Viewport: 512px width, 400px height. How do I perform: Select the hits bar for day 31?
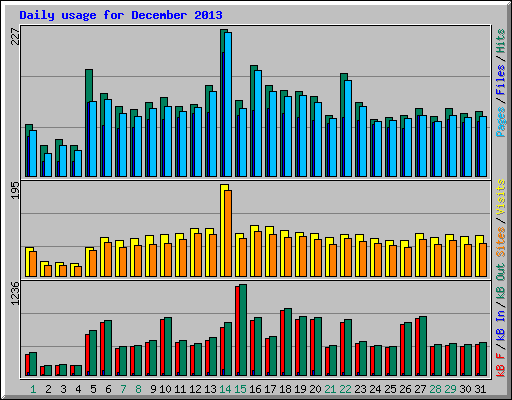(478, 144)
